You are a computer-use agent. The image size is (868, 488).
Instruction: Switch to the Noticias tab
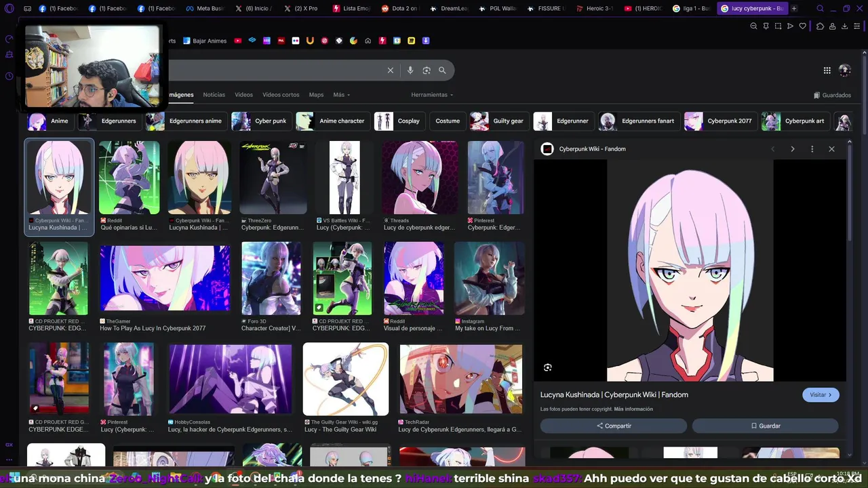pos(214,95)
